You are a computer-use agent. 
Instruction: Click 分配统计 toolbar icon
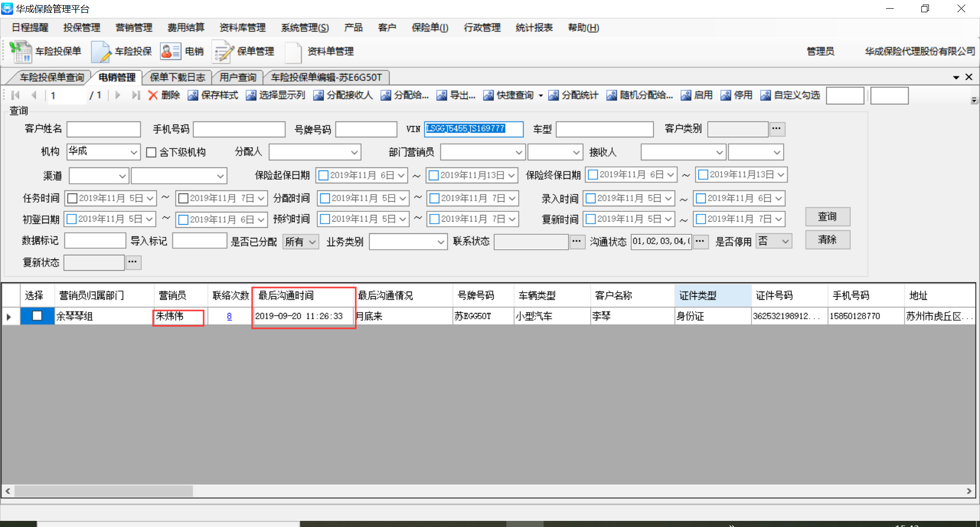pos(553,95)
